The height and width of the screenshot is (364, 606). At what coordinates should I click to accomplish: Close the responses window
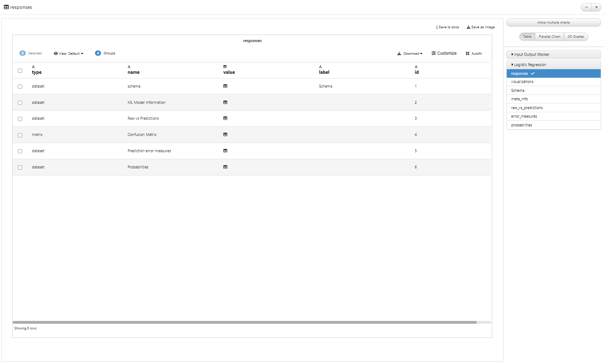coord(596,7)
